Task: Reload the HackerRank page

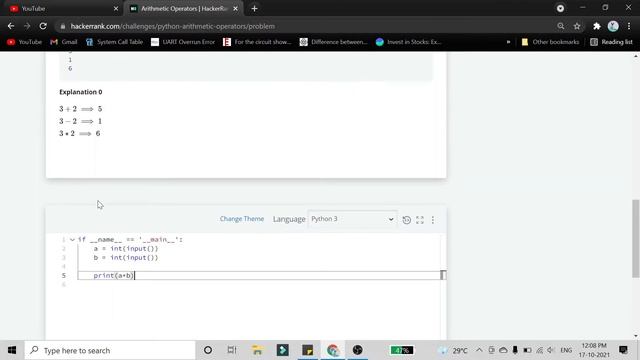Action: (x=43, y=26)
